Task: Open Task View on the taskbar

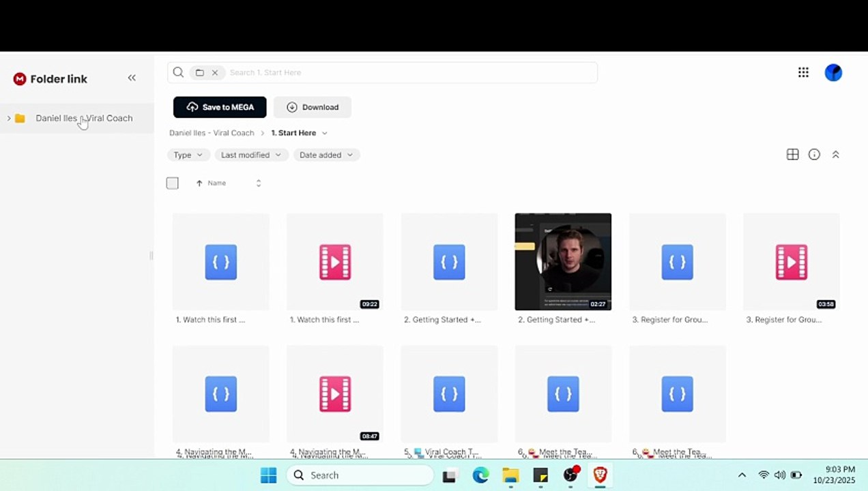Action: click(x=449, y=476)
